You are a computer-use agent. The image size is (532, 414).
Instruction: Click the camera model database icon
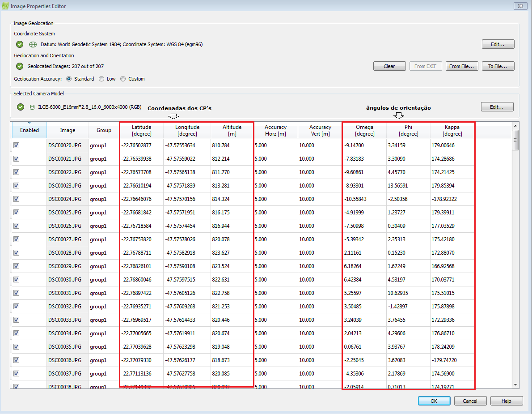click(x=32, y=107)
